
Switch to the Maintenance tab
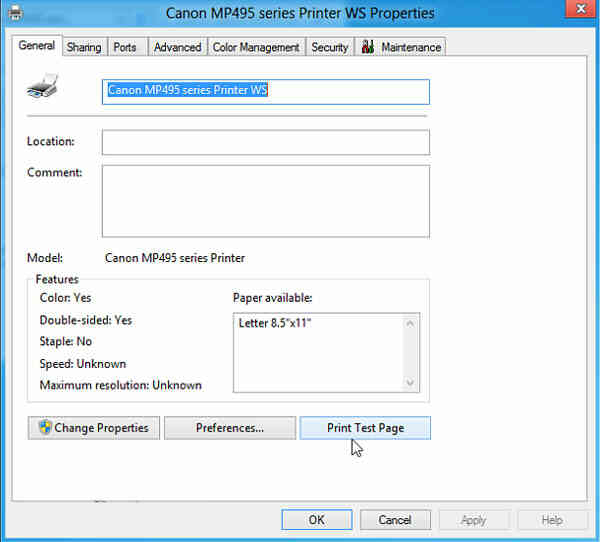401,47
